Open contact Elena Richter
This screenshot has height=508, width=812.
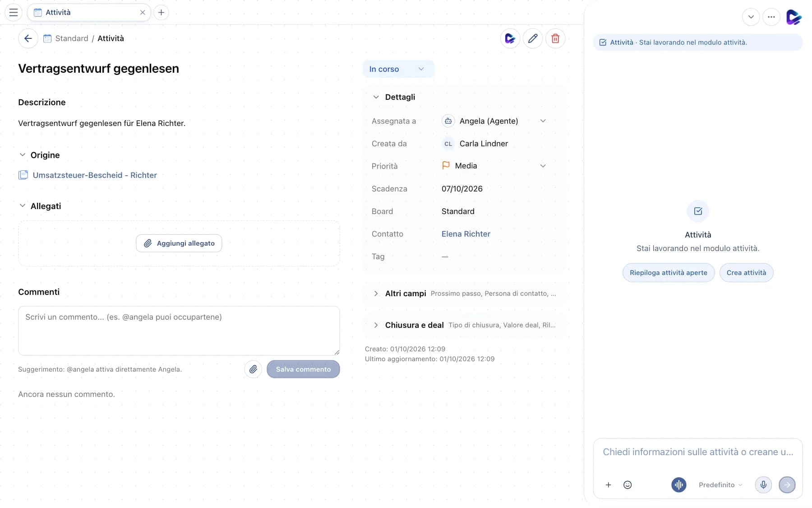(x=466, y=234)
